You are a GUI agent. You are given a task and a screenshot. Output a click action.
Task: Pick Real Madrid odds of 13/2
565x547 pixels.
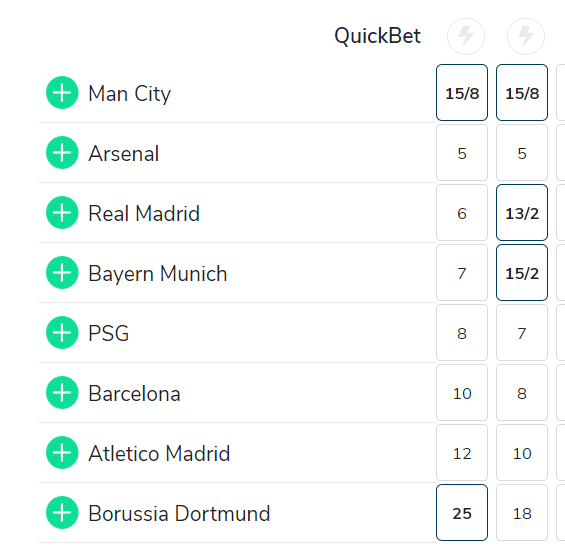point(522,213)
